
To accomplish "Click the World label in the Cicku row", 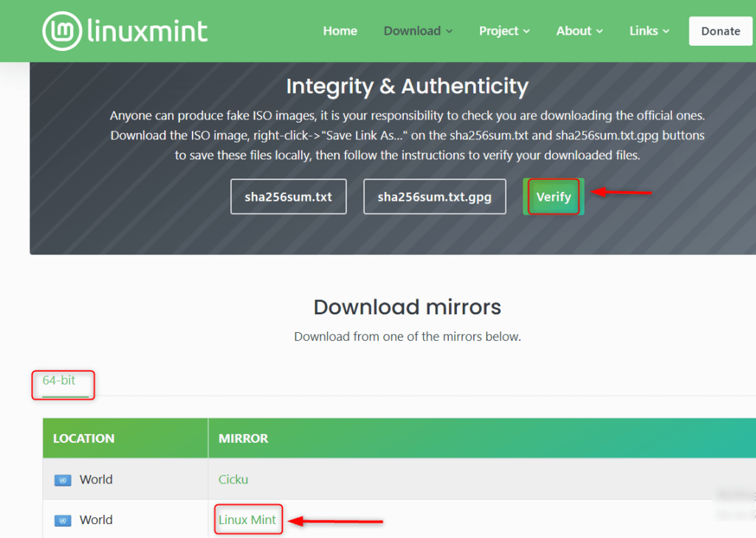I will pyautogui.click(x=95, y=479).
